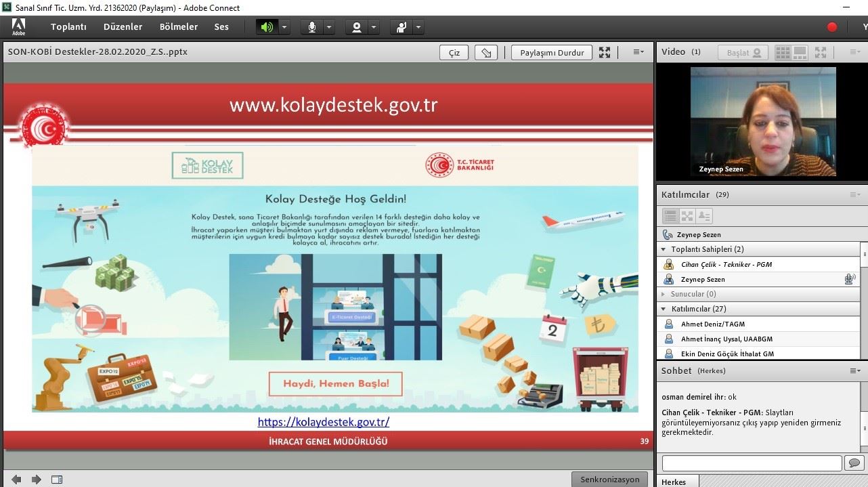Open the speaker options dropdown arrow
Image resolution: width=868 pixels, height=487 pixels.
284,27
